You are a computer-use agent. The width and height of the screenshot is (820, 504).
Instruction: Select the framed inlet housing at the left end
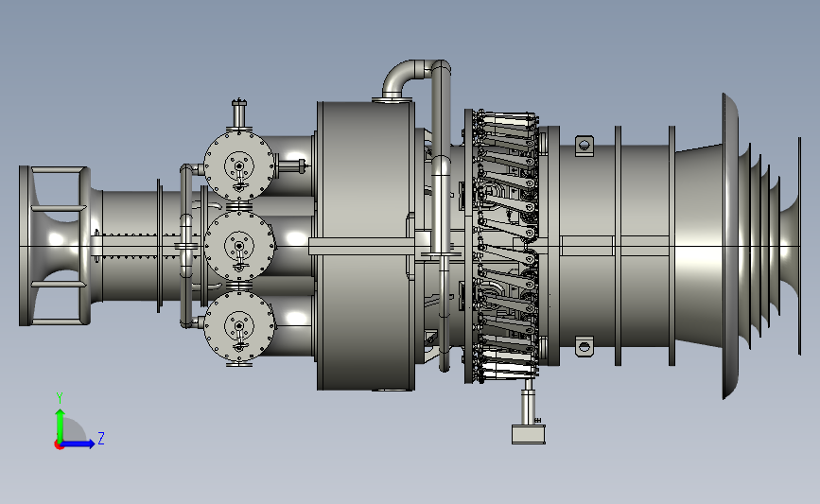(55, 246)
